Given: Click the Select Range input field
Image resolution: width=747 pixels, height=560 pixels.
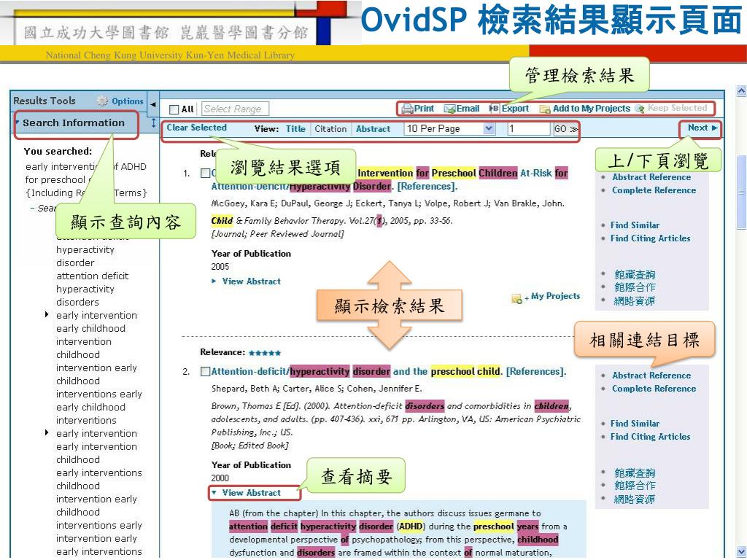Looking at the screenshot, I should 236,109.
